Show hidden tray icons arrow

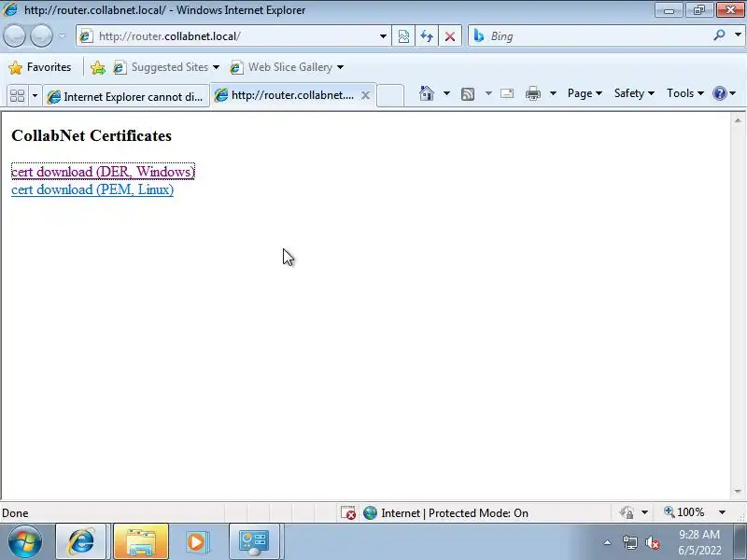608,542
